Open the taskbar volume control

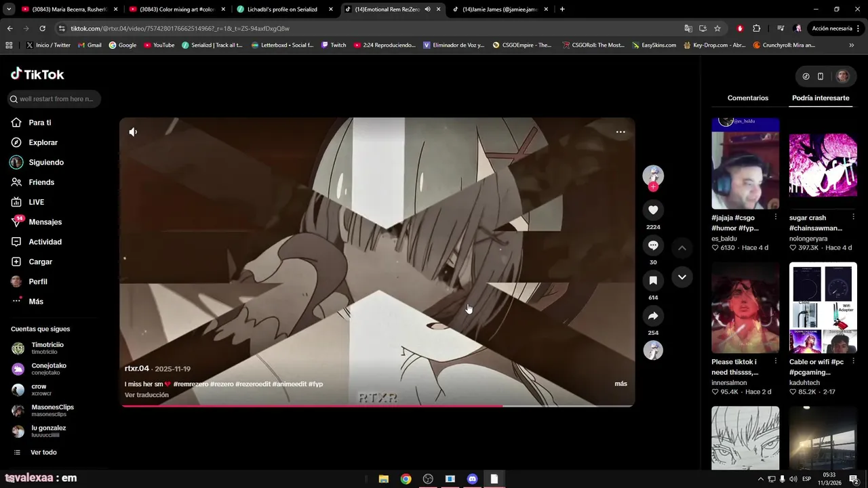coord(793,479)
